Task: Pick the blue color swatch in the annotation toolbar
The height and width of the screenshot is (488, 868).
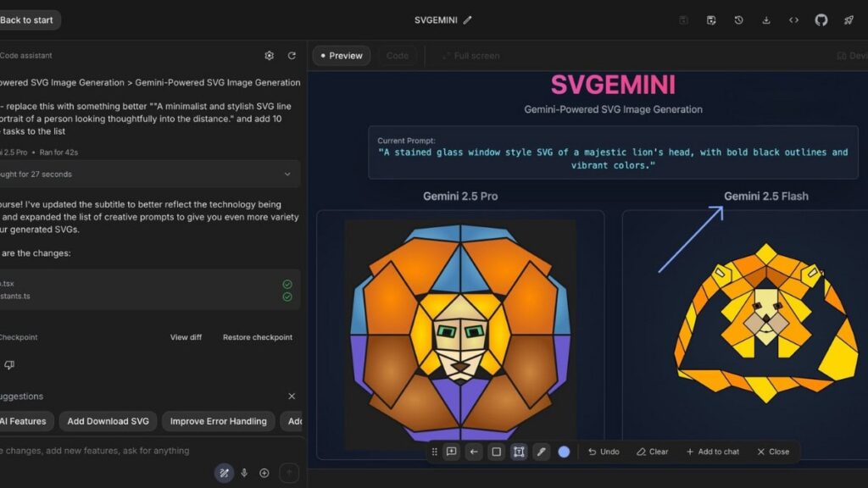Action: click(564, 452)
